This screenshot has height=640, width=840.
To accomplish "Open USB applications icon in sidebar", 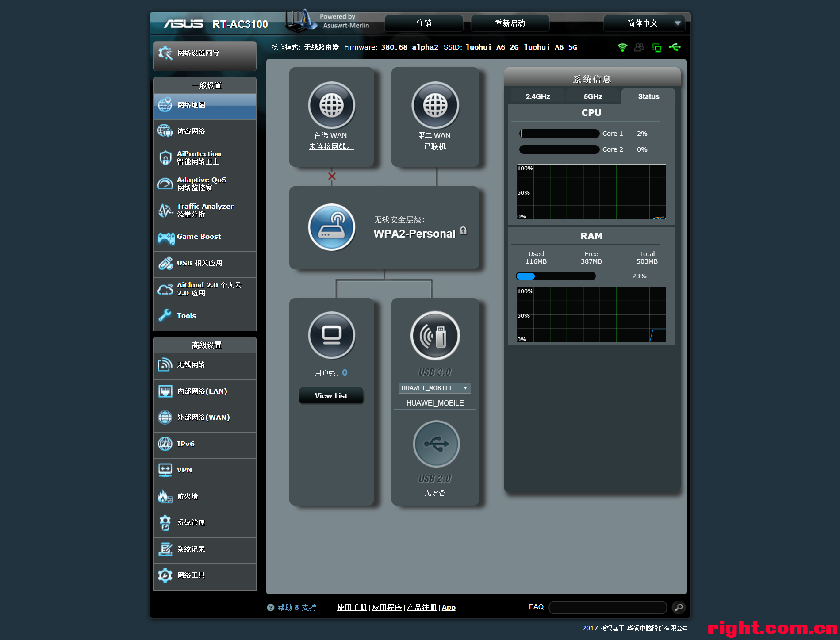I will 165,263.
